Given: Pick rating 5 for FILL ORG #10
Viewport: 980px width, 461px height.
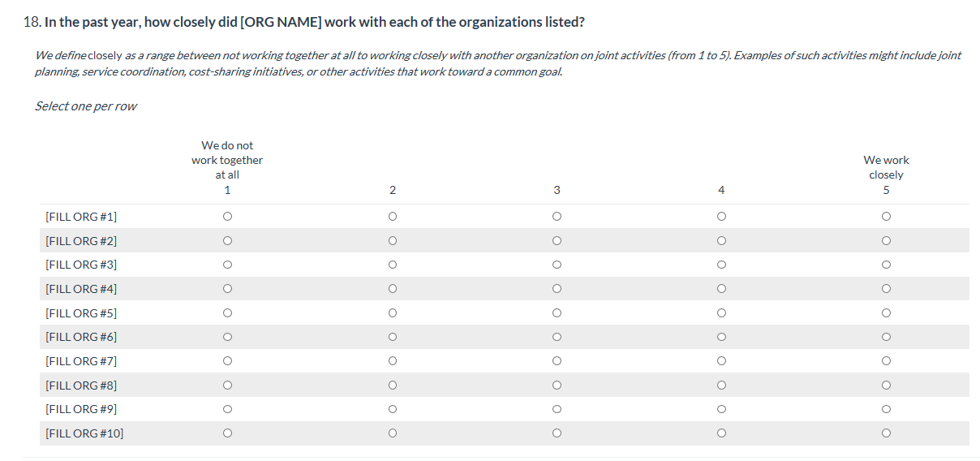Looking at the screenshot, I should (x=886, y=433).
